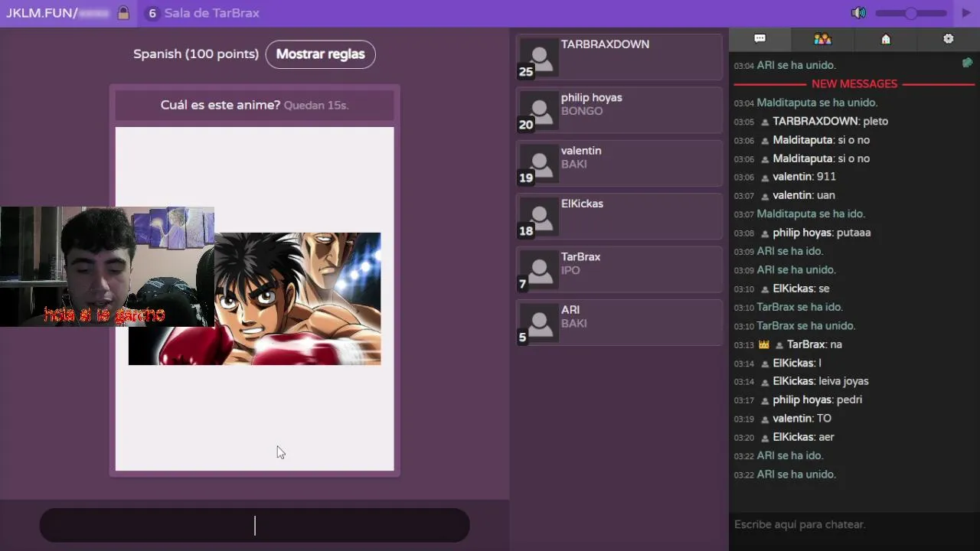This screenshot has width=980, height=551.
Task: Click the chat box 'Escribe aquí para chatear'
Action: [x=854, y=524]
